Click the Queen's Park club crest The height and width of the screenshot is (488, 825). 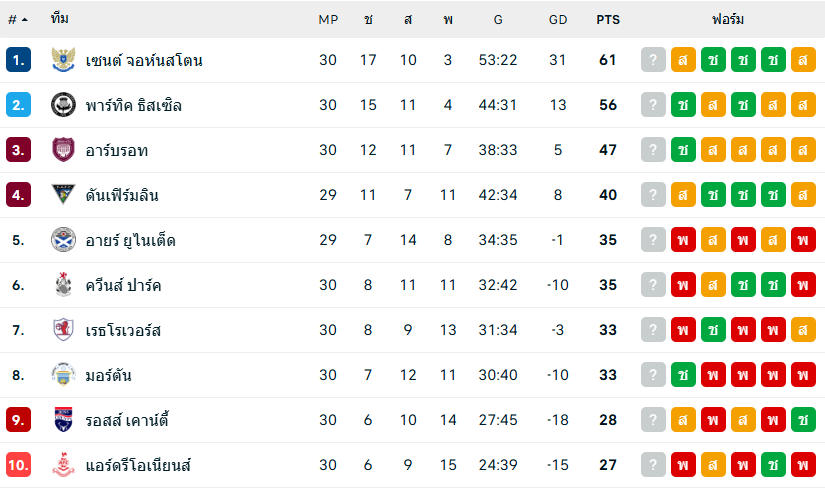click(x=63, y=285)
